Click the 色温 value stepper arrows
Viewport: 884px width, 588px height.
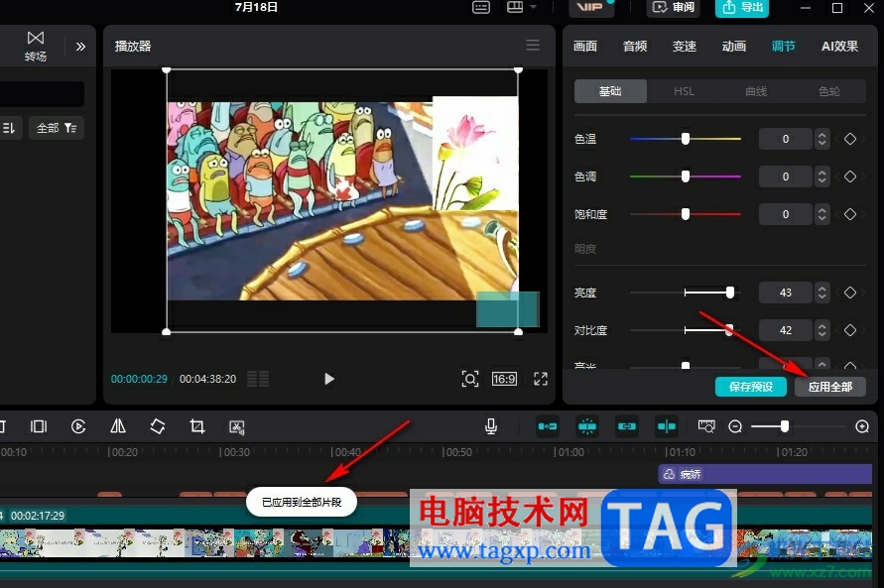821,139
